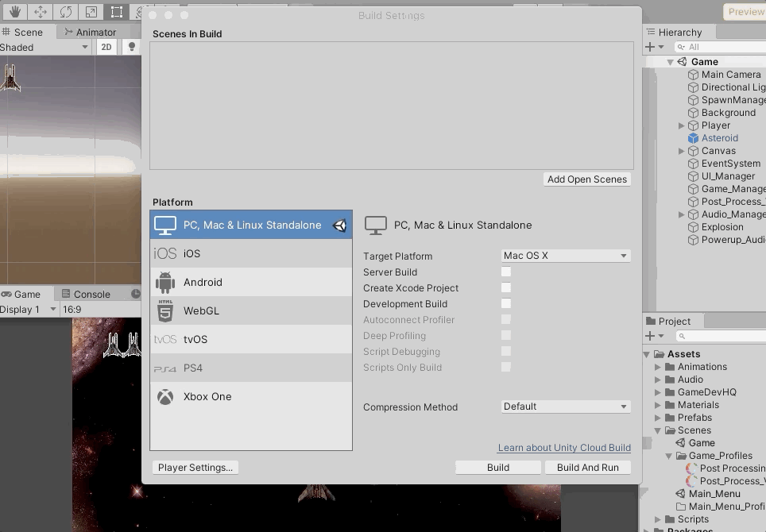Toggle Autoconnect Profiler checkbox
Screen dimensions: 766x532
506,319
